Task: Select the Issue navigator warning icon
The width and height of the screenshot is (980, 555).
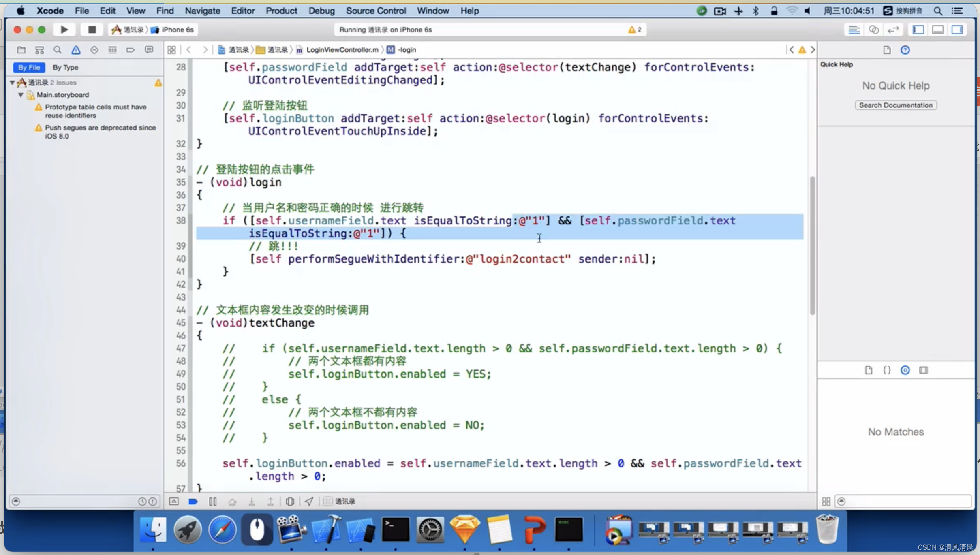Action: pyautogui.click(x=76, y=50)
